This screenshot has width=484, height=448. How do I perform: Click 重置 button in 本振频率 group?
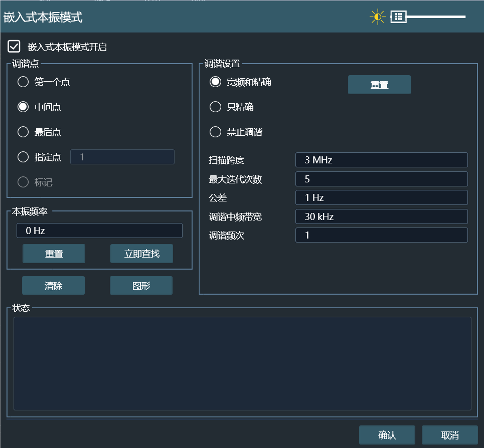click(54, 254)
